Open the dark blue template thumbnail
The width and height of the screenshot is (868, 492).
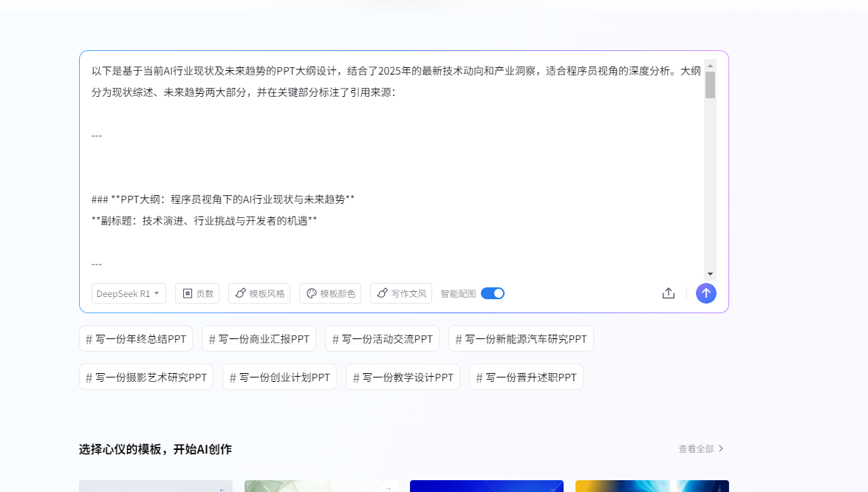pos(487,486)
